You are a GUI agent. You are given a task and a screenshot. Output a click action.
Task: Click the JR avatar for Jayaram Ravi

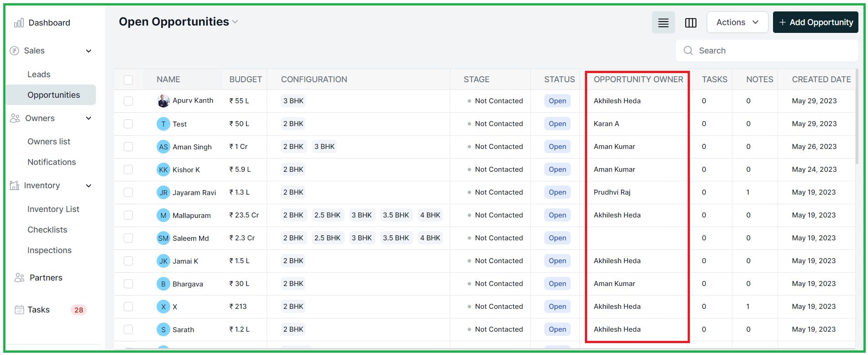coord(163,192)
